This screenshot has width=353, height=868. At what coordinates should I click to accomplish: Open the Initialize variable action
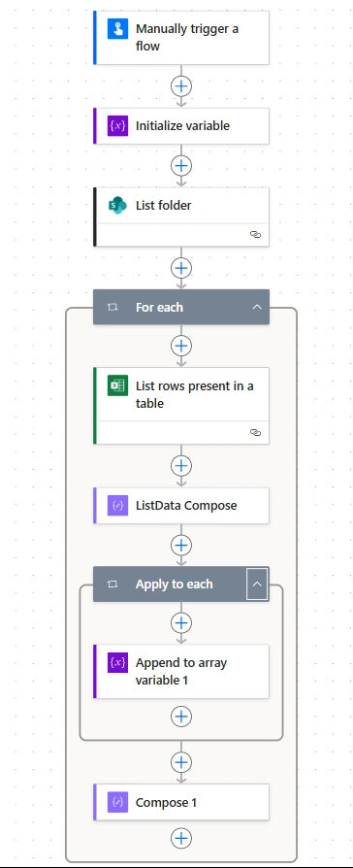[181, 126]
